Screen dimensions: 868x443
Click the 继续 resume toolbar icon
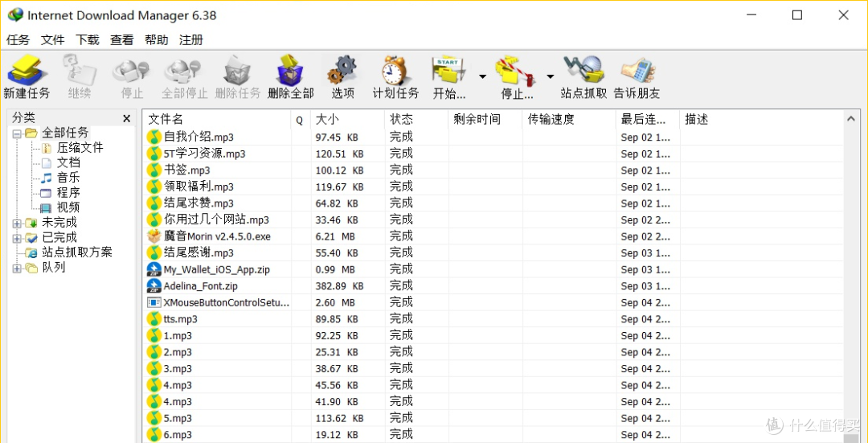(x=79, y=70)
